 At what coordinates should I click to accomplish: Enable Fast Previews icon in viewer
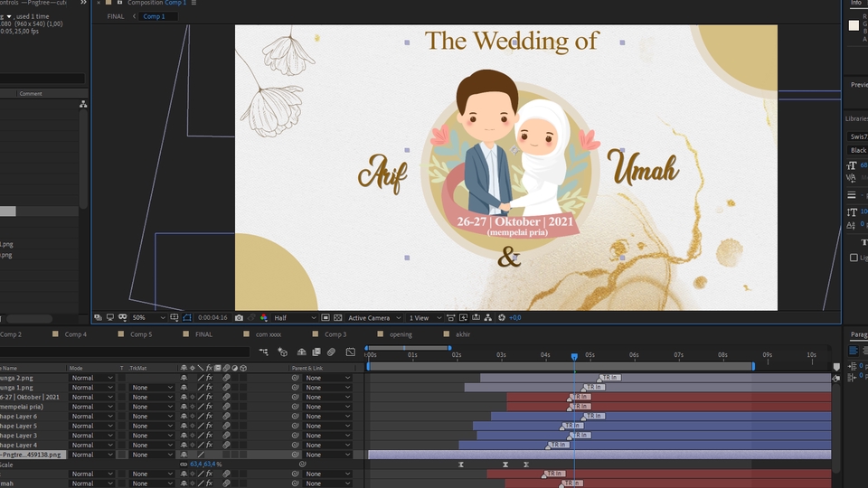pyautogui.click(x=463, y=317)
